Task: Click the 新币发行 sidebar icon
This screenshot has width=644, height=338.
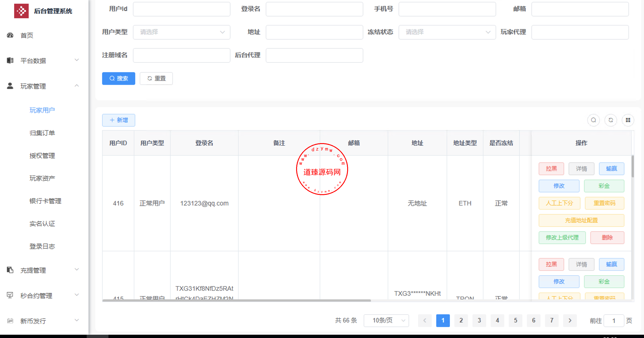Action: 10,321
